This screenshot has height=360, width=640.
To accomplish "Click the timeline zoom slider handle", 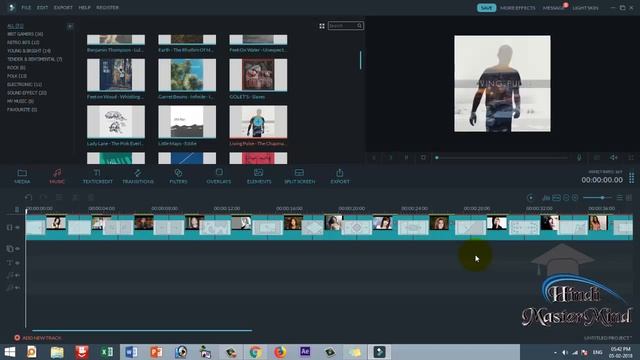I will [x=602, y=198].
